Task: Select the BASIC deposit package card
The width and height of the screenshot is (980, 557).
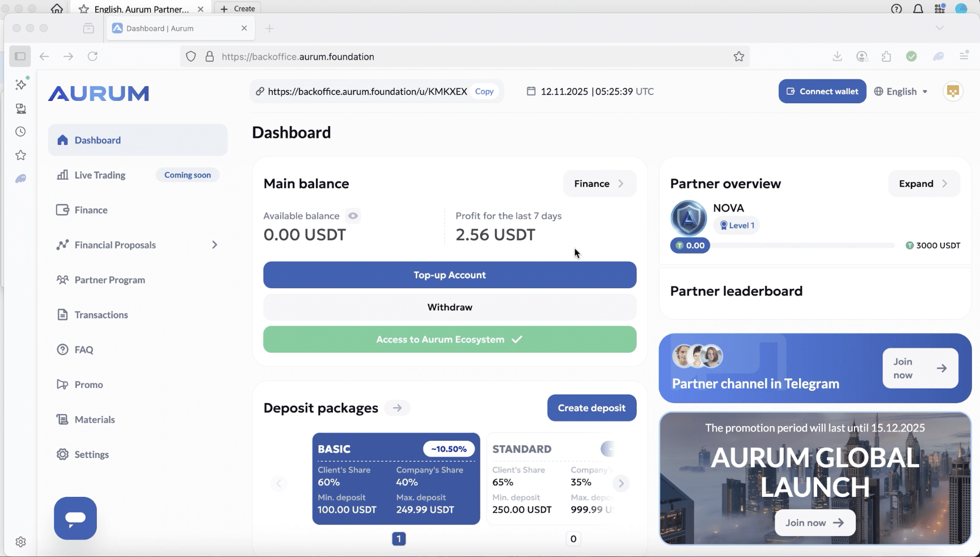Action: pos(396,479)
